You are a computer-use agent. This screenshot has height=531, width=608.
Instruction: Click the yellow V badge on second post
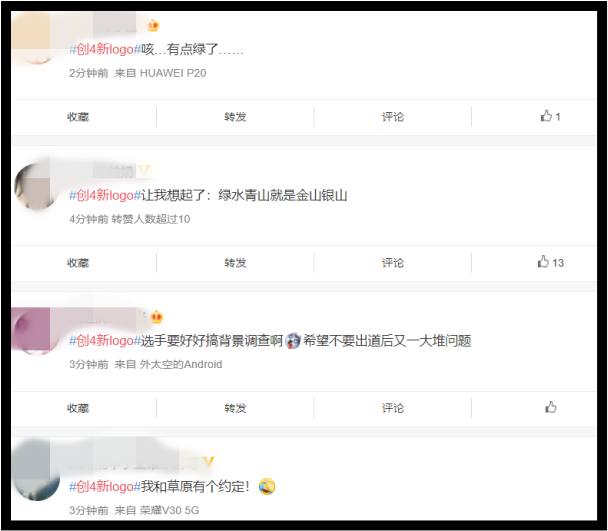(144, 170)
